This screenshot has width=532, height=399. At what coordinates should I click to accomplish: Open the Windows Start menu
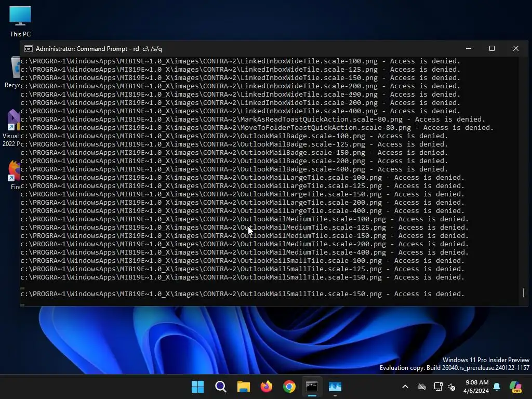[197, 387]
